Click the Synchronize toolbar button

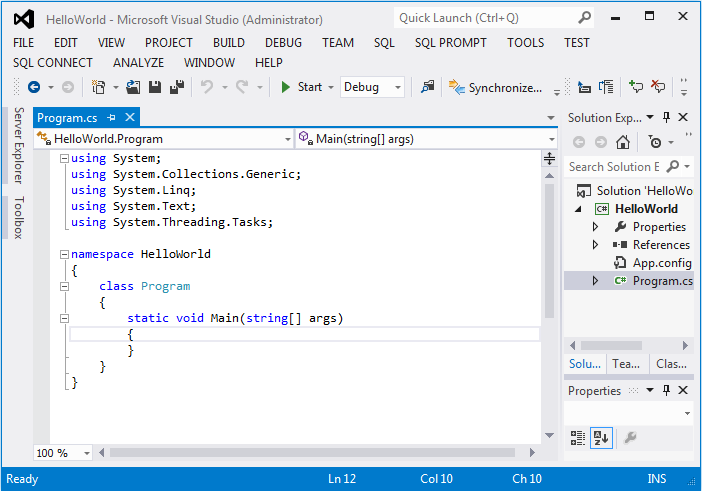[495, 88]
